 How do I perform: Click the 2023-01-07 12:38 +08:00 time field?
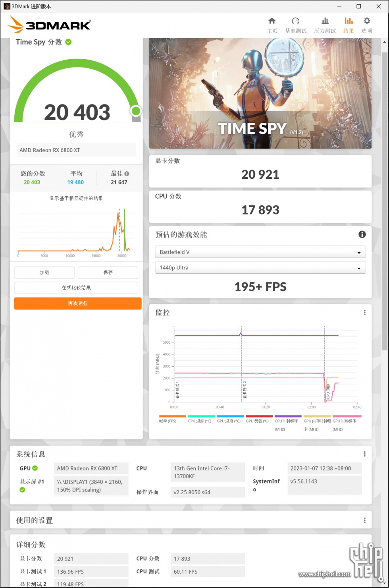coord(325,468)
